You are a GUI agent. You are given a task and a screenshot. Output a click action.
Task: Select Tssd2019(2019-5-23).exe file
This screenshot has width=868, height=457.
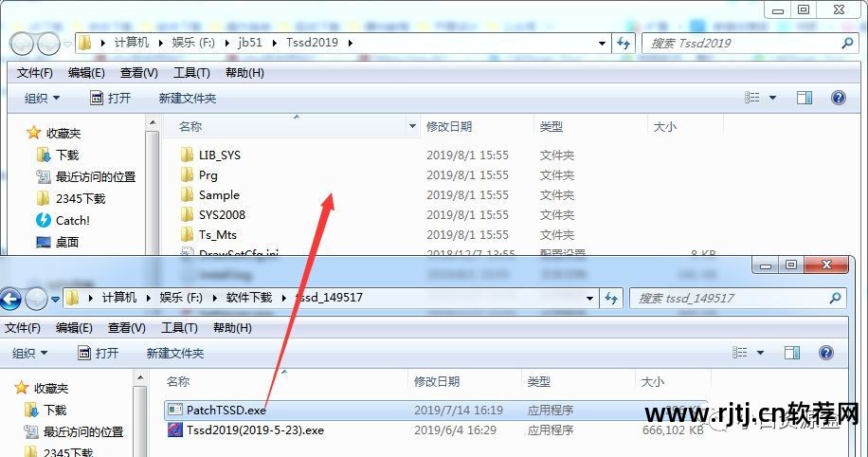245,430
